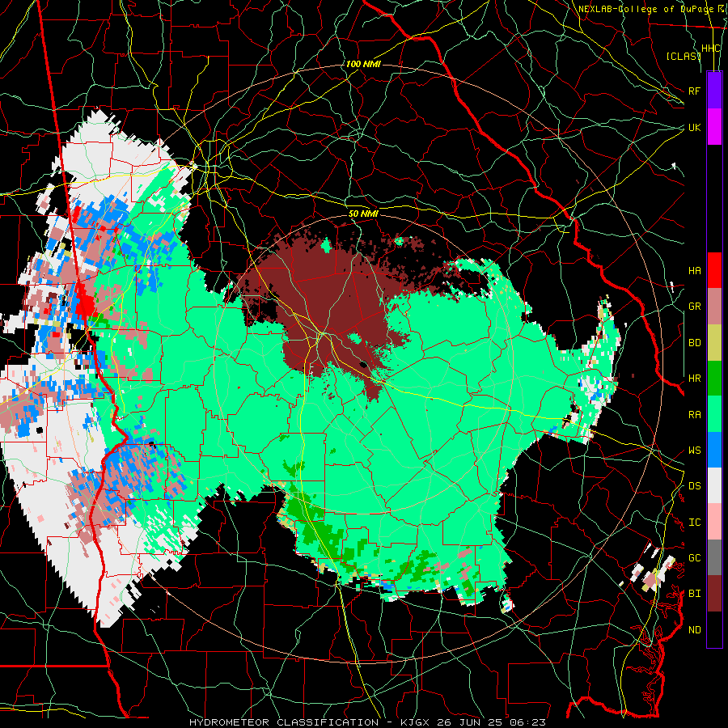This screenshot has height=728, width=728.
Task: Select the dusty pink GR legend swatch
Action: [714, 306]
